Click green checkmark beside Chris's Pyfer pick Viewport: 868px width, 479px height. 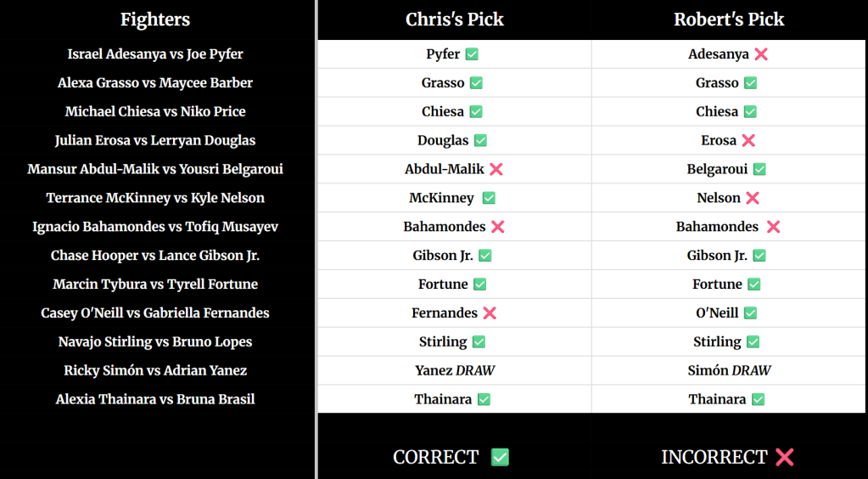tap(472, 54)
